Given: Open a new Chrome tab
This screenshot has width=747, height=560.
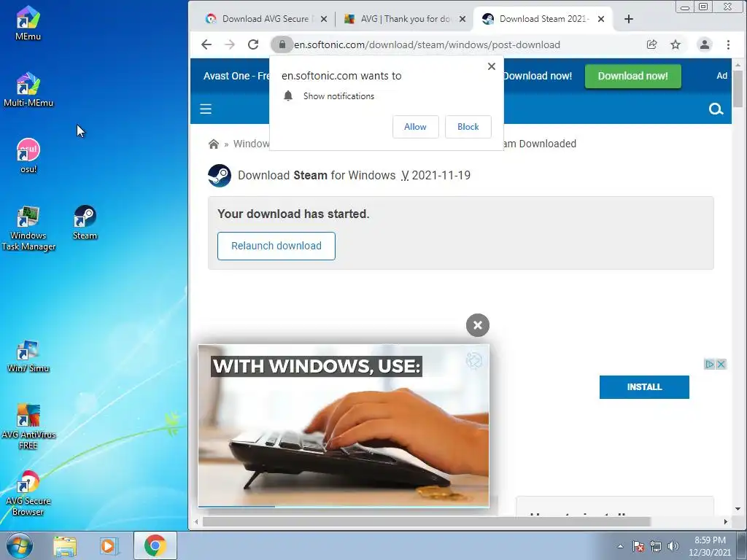Looking at the screenshot, I should (629, 19).
